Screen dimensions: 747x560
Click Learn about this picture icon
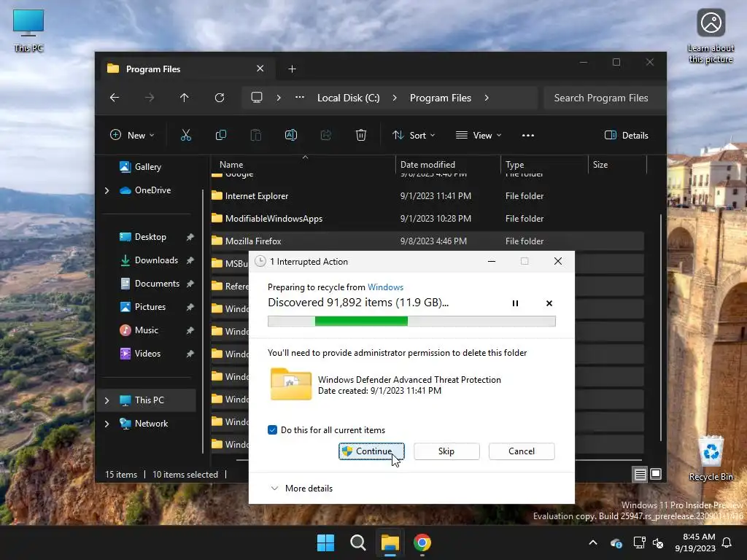pyautogui.click(x=711, y=36)
